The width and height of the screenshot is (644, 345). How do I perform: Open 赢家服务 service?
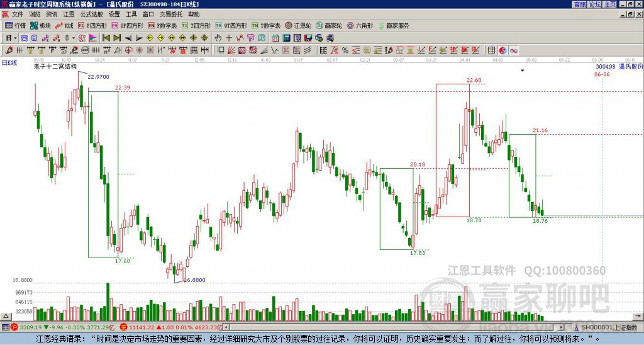pos(394,25)
